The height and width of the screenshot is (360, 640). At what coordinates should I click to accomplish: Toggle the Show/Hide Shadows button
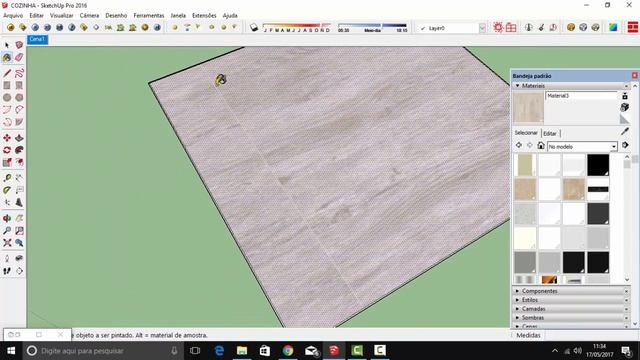254,27
